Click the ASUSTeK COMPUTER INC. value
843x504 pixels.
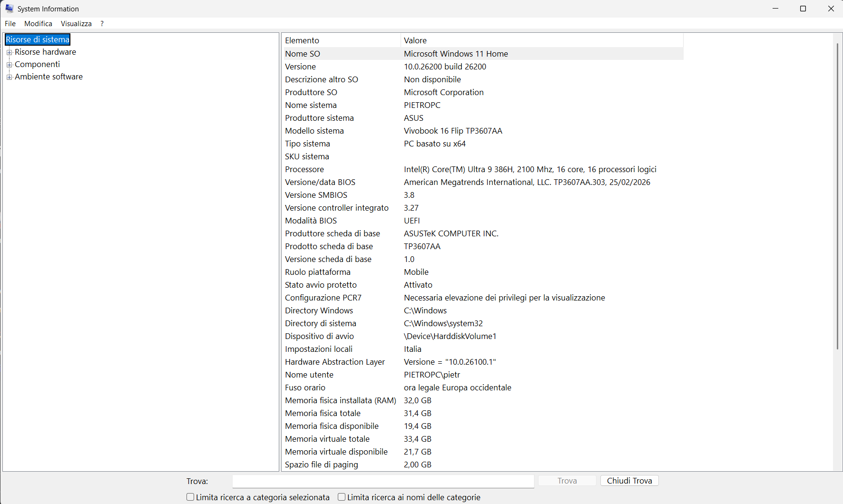451,233
